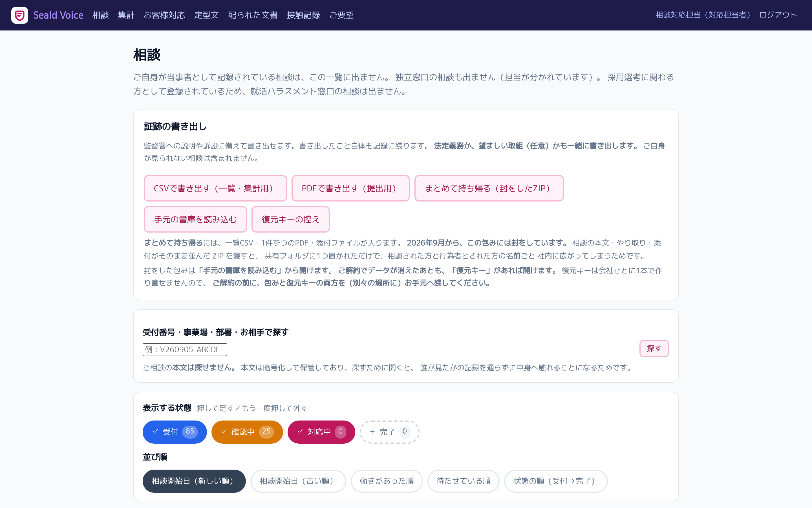The height and width of the screenshot is (508, 812).
Task: Click the 並び順 label
Action: [x=155, y=457]
